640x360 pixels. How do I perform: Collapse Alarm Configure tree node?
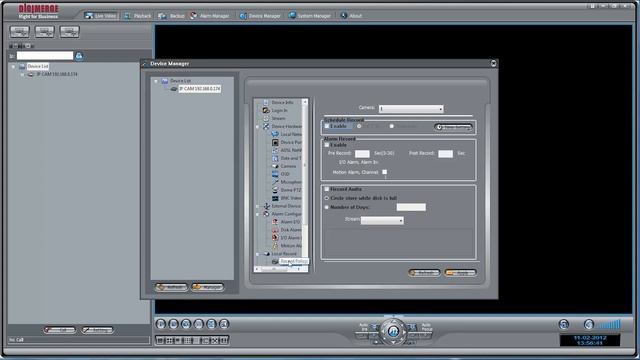pos(257,214)
